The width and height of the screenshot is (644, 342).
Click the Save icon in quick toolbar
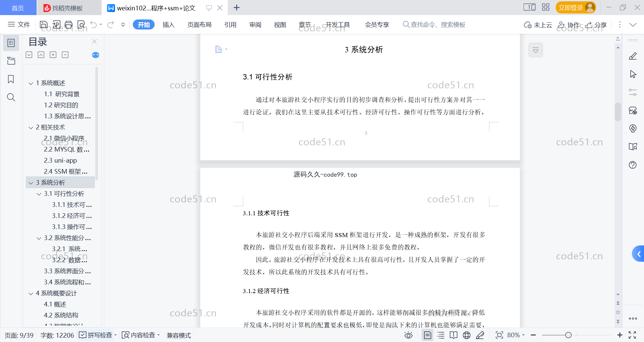(44, 24)
